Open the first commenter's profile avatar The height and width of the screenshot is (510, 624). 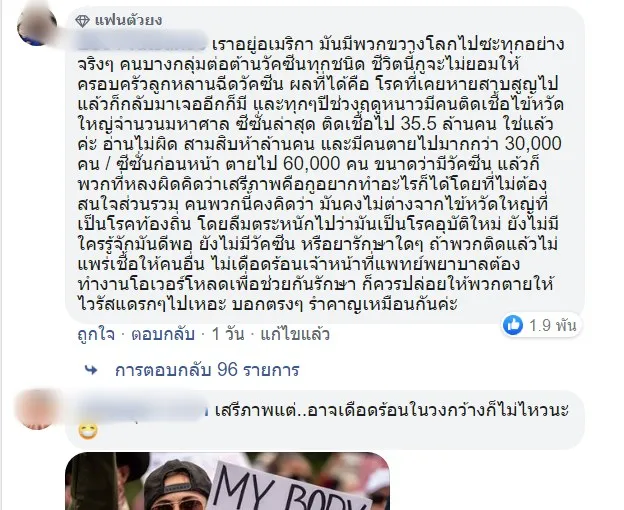(x=37, y=25)
